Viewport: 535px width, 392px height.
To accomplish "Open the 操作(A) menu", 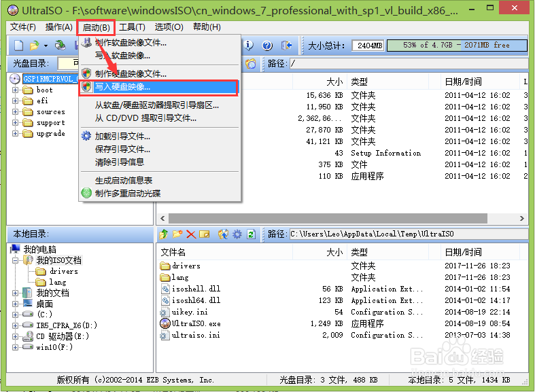I will 58,27.
